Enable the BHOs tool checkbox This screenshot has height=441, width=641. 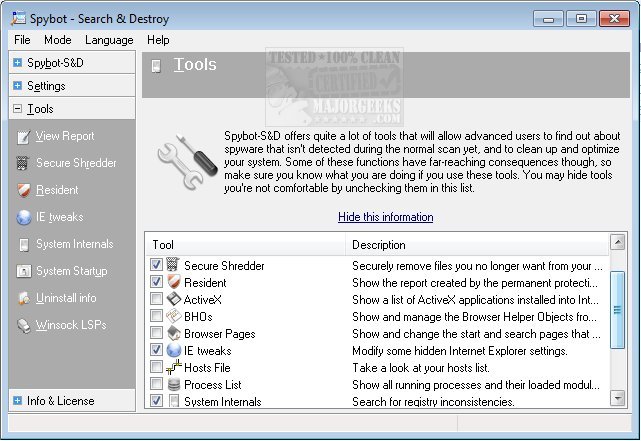pos(156,316)
